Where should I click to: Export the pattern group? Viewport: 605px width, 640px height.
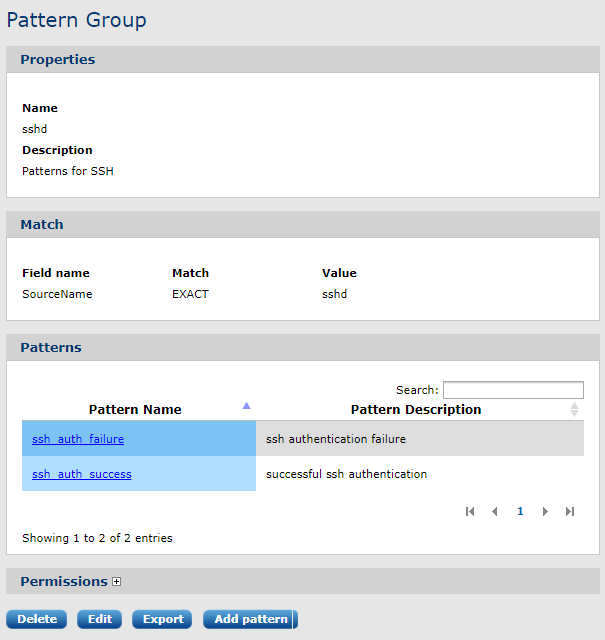[163, 619]
